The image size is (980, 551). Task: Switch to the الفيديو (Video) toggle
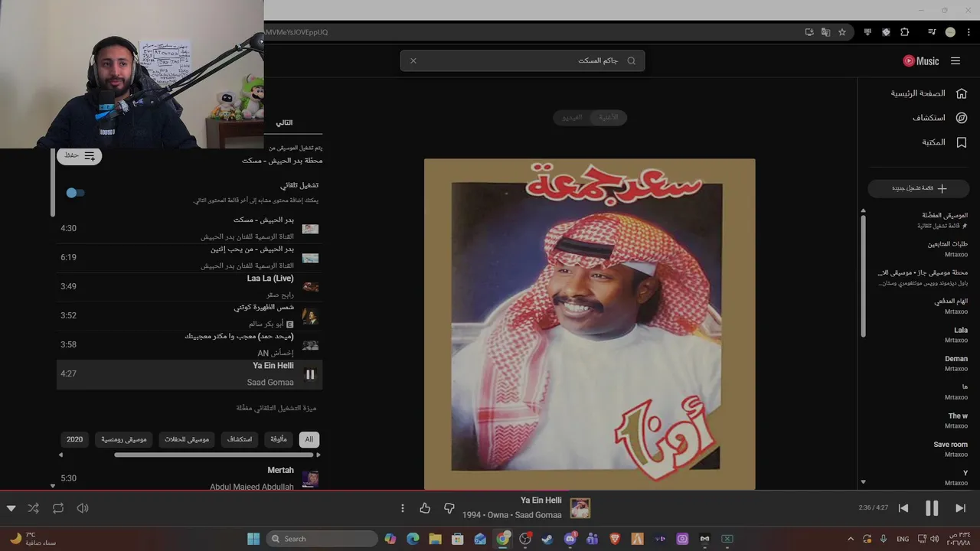pos(573,117)
